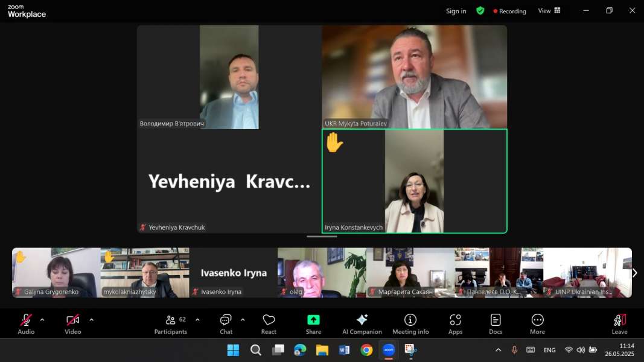The image size is (644, 362).
Task: Click the green encryption shield icon
Action: pos(480,11)
